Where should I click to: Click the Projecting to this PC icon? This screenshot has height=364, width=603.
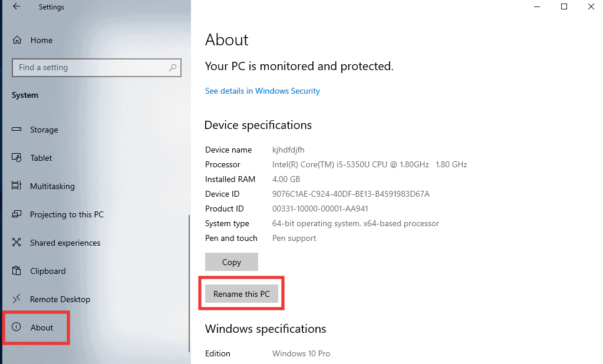17,214
